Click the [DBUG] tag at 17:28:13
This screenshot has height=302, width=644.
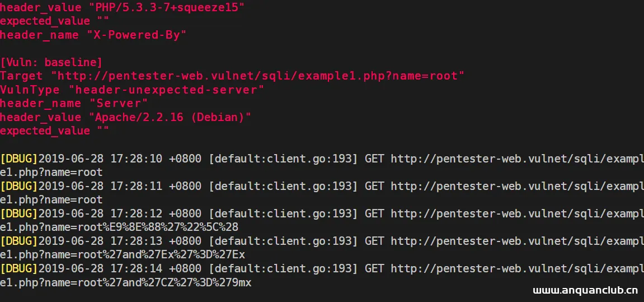(18, 241)
